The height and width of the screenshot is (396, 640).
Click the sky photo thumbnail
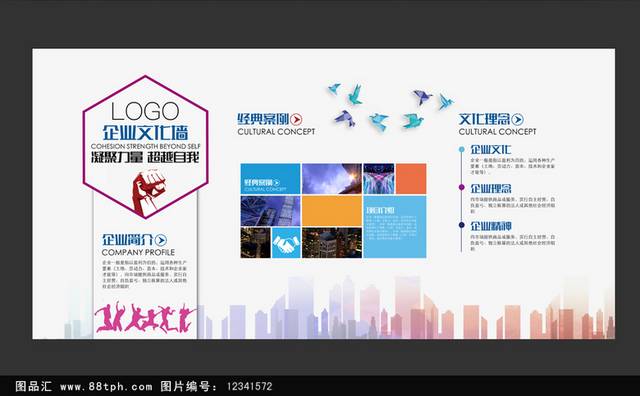pyautogui.click(x=332, y=179)
